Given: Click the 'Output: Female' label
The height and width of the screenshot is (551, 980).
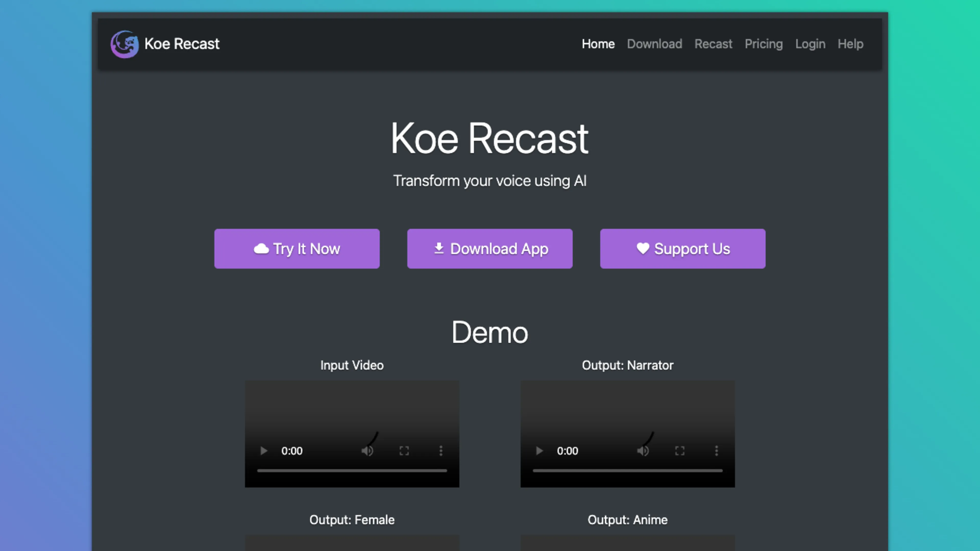Looking at the screenshot, I should click(352, 520).
